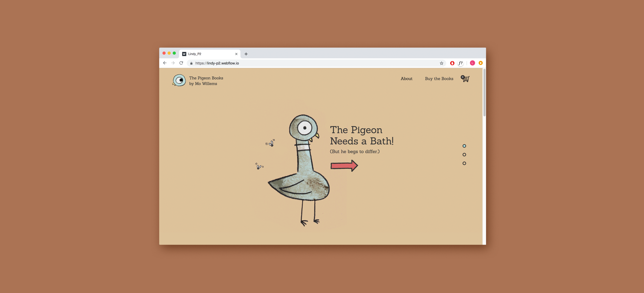Screen dimensions: 644x293
Task: Close the Lindy_P2 tab
Action: [x=236, y=54]
